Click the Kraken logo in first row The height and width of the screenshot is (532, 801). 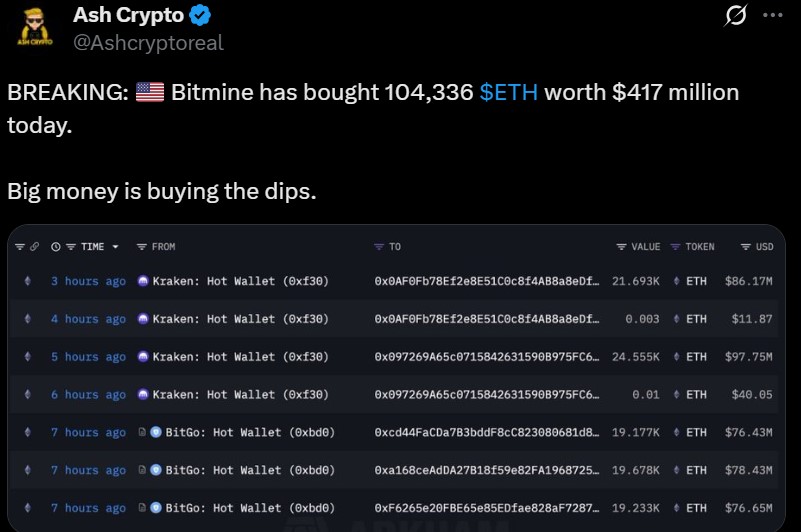pyautogui.click(x=143, y=281)
